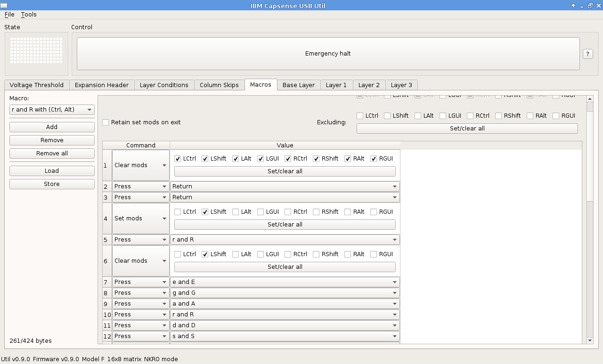The image size is (603, 364).
Task: Click the Store button
Action: pyautogui.click(x=52, y=184)
